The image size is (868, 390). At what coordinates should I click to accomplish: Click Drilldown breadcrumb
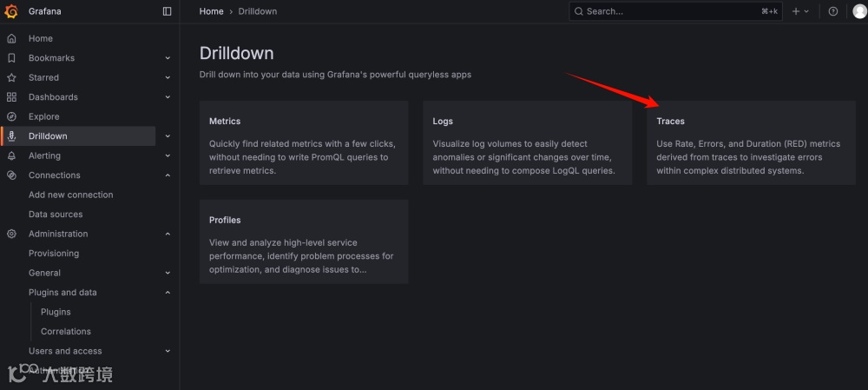pos(258,11)
